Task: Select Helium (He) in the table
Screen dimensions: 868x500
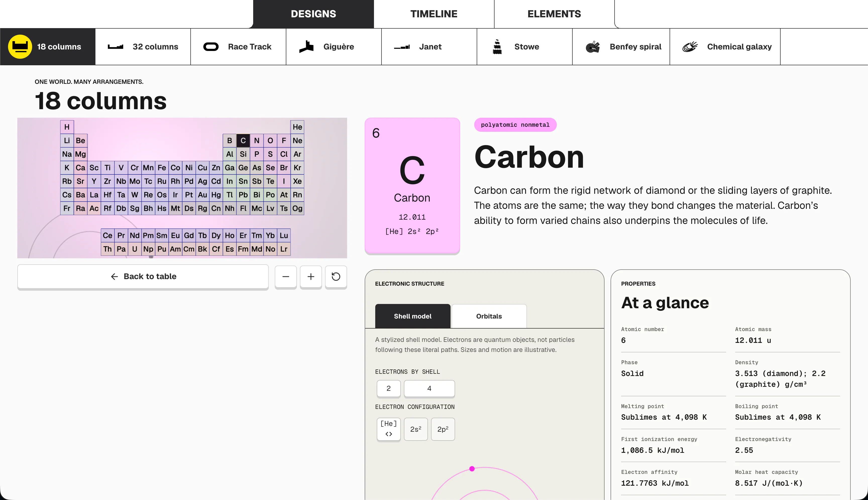Action: pos(297,127)
